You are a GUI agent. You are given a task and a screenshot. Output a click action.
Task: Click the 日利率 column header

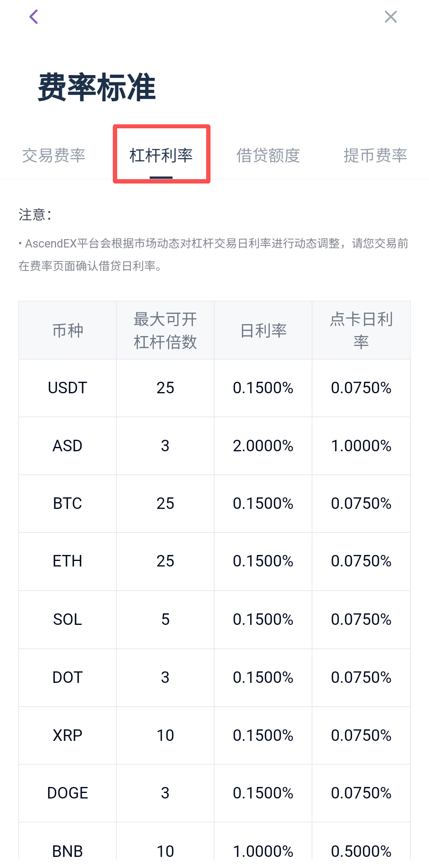click(x=263, y=331)
